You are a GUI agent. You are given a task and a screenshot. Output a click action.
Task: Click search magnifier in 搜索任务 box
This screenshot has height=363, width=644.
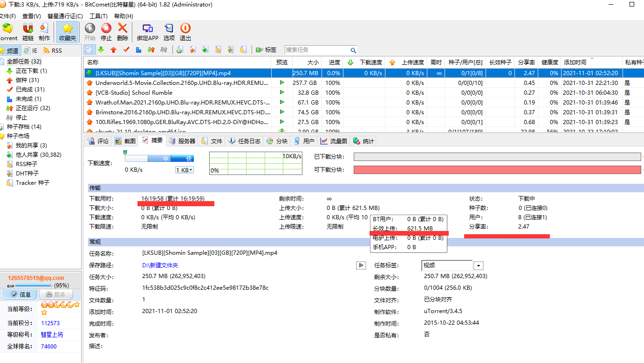(x=353, y=50)
